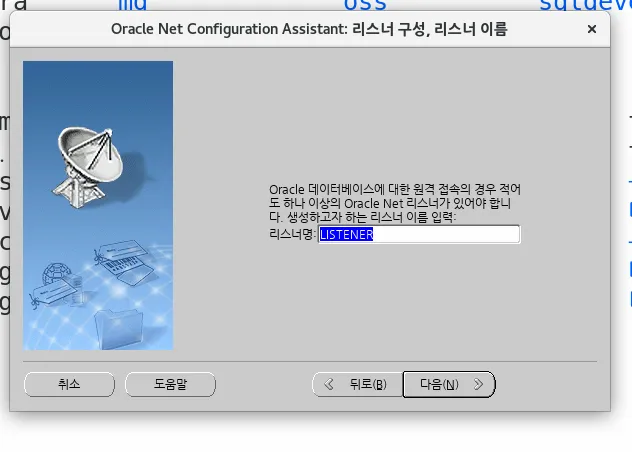Click the 리스너명 label text

tap(293, 234)
